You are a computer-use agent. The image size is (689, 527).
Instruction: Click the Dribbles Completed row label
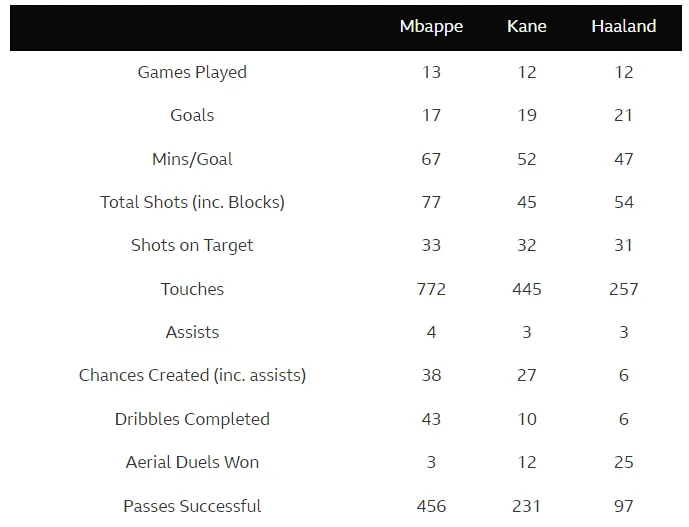(192, 419)
